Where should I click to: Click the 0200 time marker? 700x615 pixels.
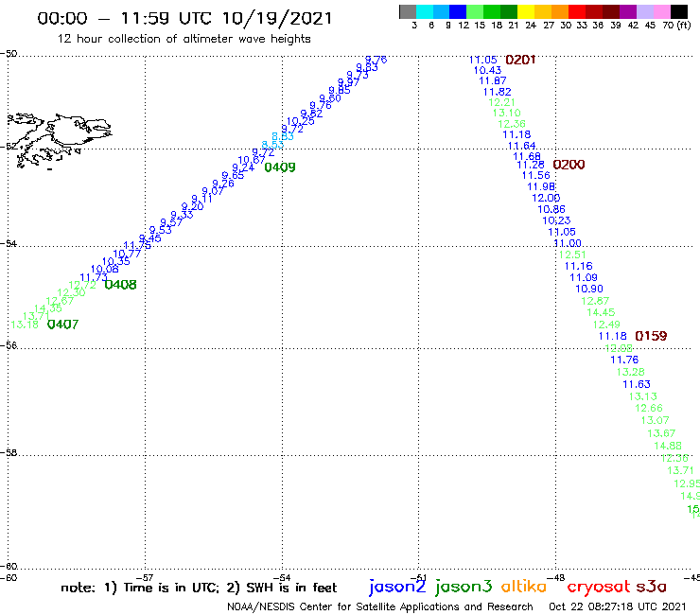click(569, 165)
